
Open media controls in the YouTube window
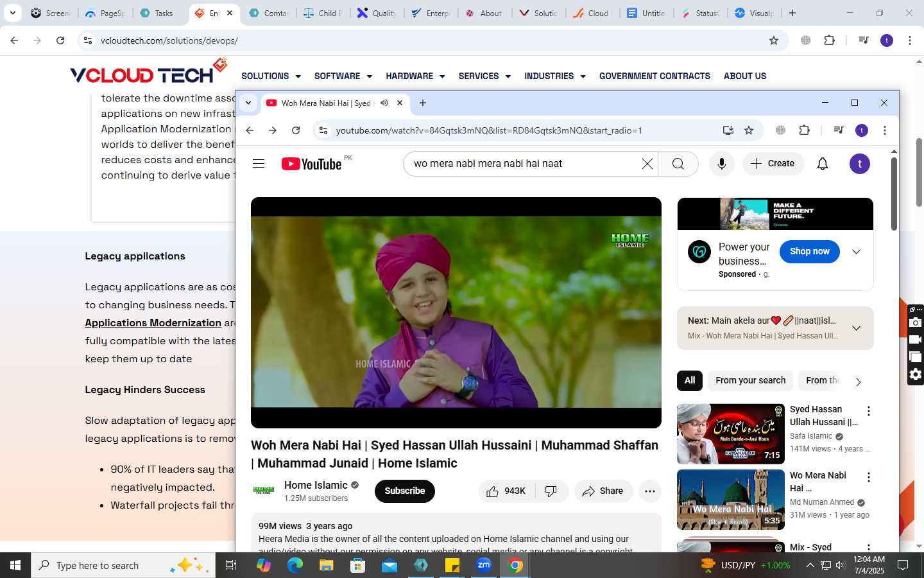point(839,130)
